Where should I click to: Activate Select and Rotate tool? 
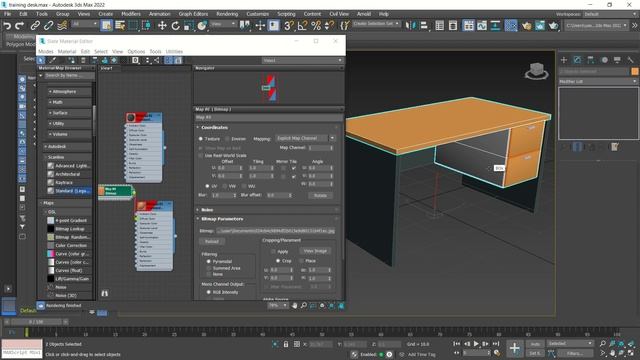coord(176,26)
